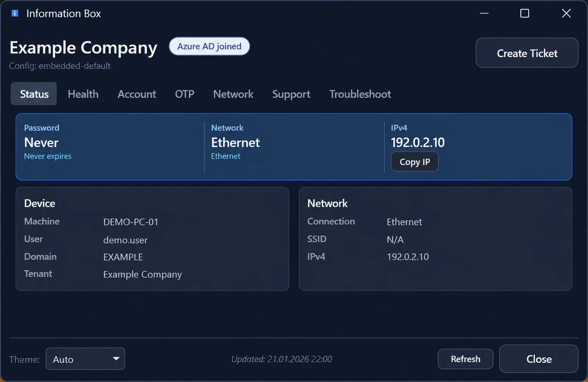Open the Troubleshoot tab
Viewport: 588px width, 382px height.
tap(360, 94)
